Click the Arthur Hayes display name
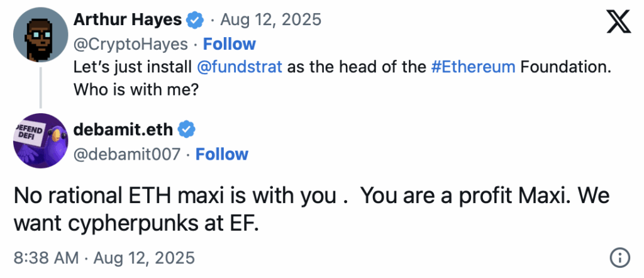This screenshot has width=644, height=278. [128, 19]
